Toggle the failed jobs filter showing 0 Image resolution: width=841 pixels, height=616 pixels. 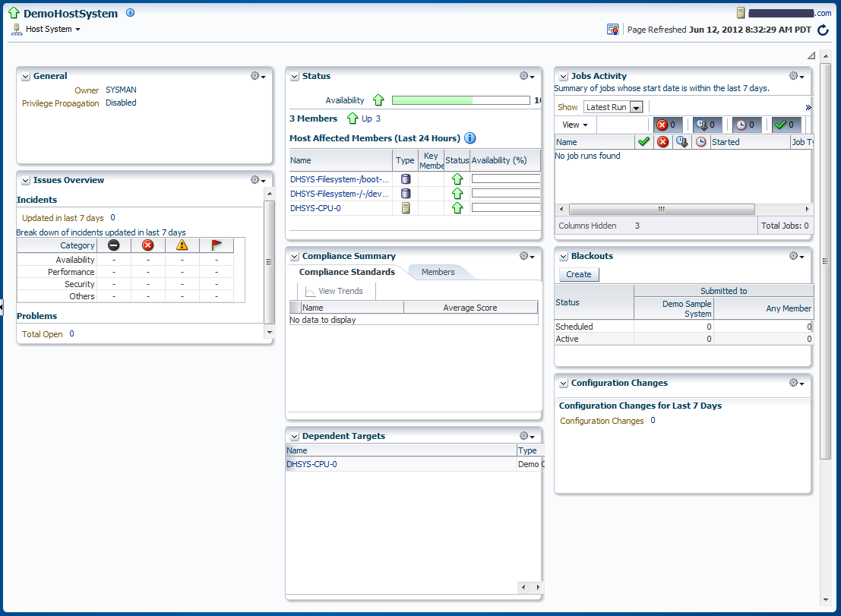(x=668, y=125)
